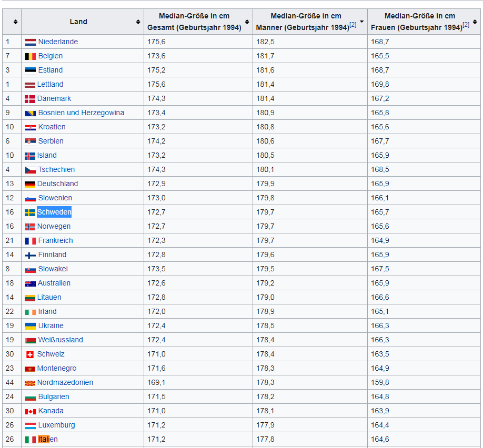Follow the Schweiz link

coord(51,354)
